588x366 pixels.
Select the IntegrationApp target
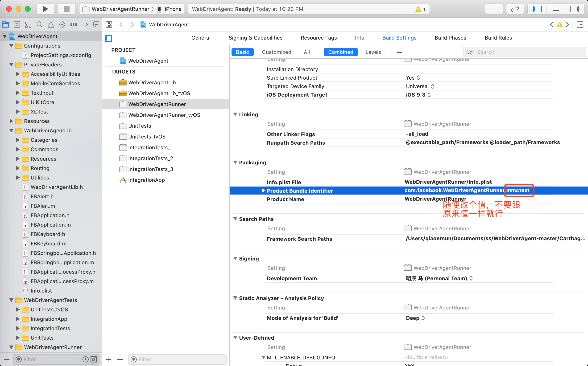[146, 180]
